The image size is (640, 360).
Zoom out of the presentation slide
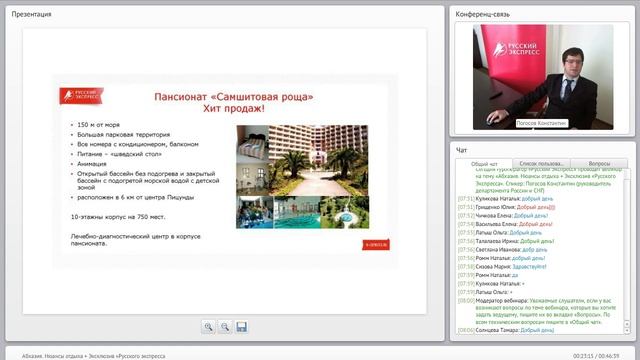pos(225,327)
